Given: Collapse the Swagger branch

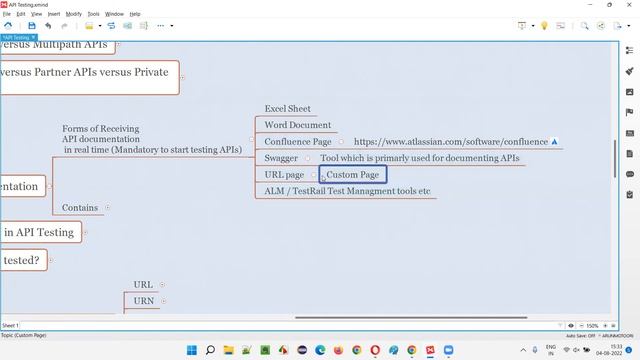Looking at the screenshot, I should (x=307, y=158).
